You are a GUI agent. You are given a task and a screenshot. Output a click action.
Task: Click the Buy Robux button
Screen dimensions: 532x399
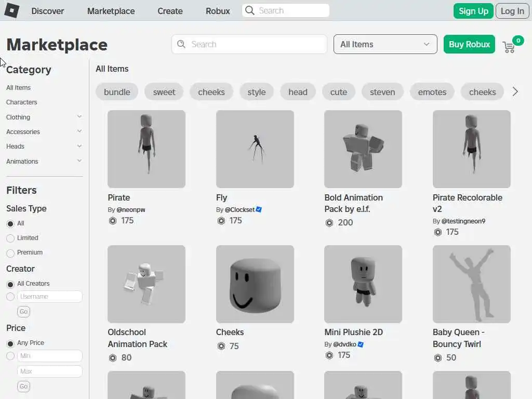pos(469,44)
